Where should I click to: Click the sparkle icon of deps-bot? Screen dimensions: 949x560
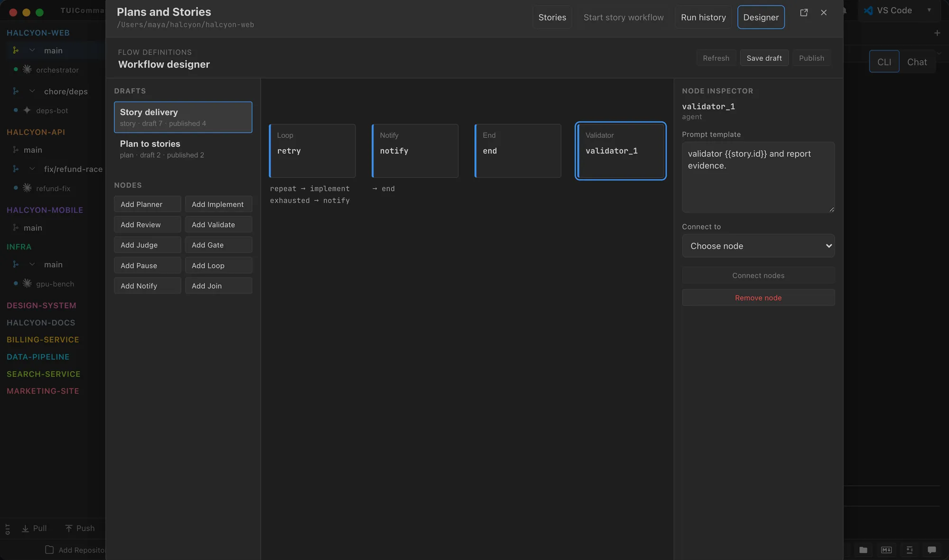27,110
